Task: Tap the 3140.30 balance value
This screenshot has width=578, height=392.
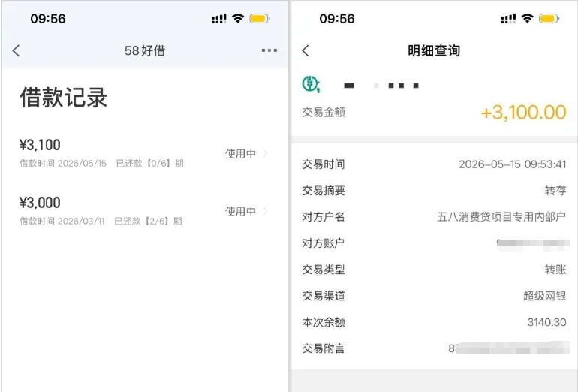Action: tap(546, 322)
